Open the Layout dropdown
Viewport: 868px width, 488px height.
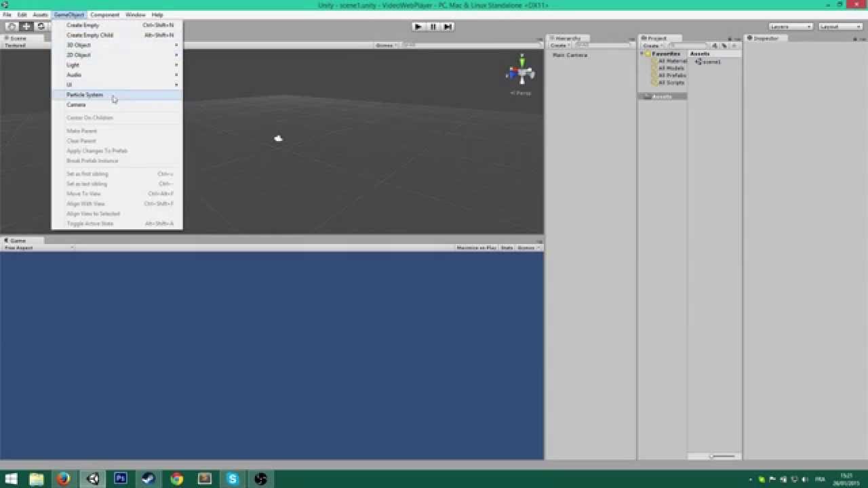pos(840,26)
